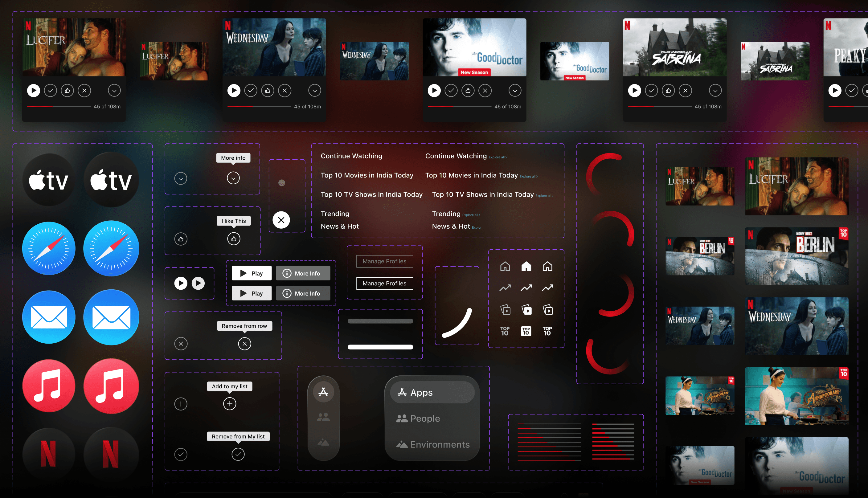Click the chevron below the 'More info' tooltip

[233, 178]
